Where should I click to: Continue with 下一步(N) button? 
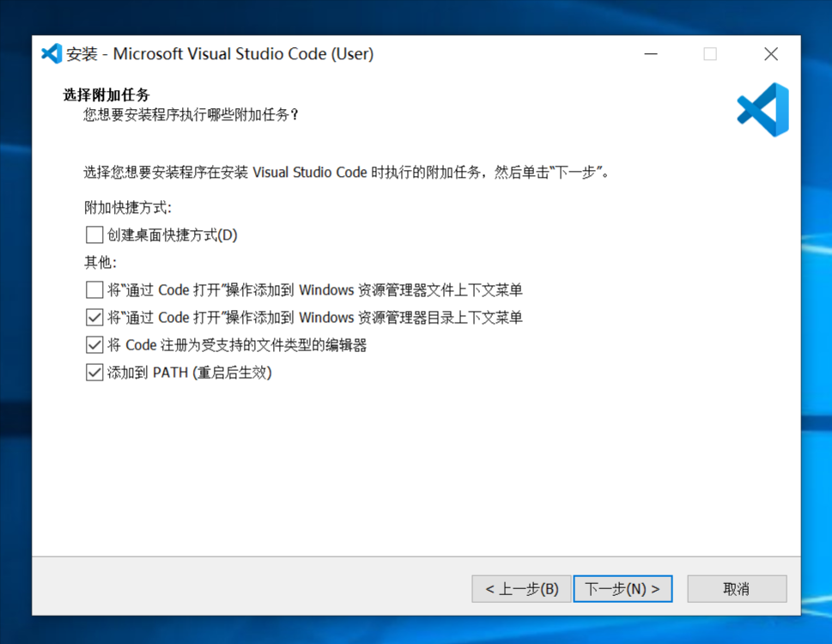point(623,589)
